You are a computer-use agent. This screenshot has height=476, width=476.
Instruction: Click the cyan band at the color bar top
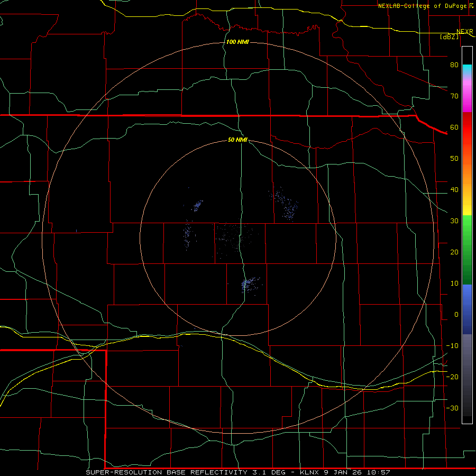point(467,69)
